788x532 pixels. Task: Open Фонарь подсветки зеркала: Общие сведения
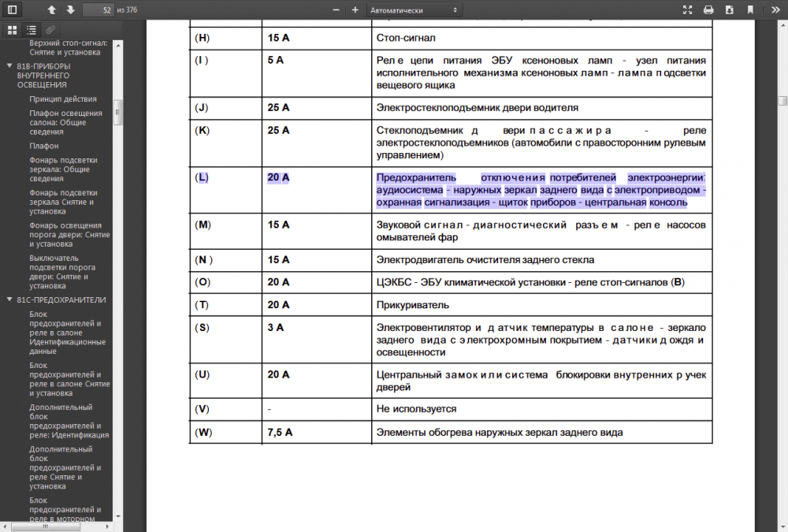pos(63,169)
